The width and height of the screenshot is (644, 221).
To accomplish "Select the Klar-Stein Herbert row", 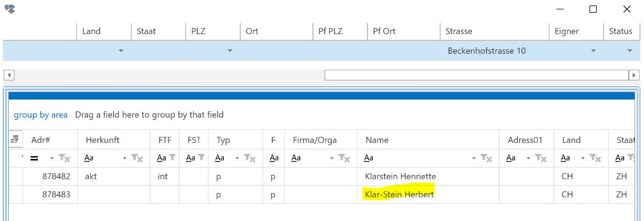I will point(399,195).
